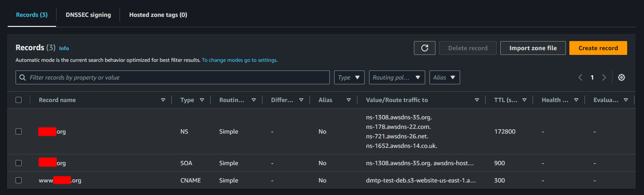Sort by Record name column arrow
Image resolution: width=644 pixels, height=195 pixels.
[163, 100]
